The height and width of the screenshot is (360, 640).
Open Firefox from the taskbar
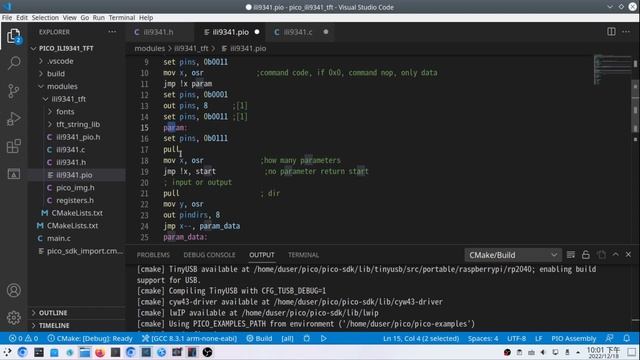point(100,352)
